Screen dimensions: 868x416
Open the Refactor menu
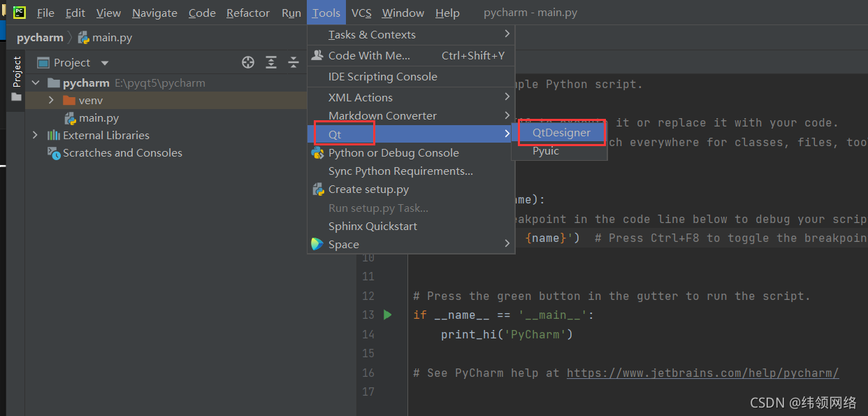(248, 13)
